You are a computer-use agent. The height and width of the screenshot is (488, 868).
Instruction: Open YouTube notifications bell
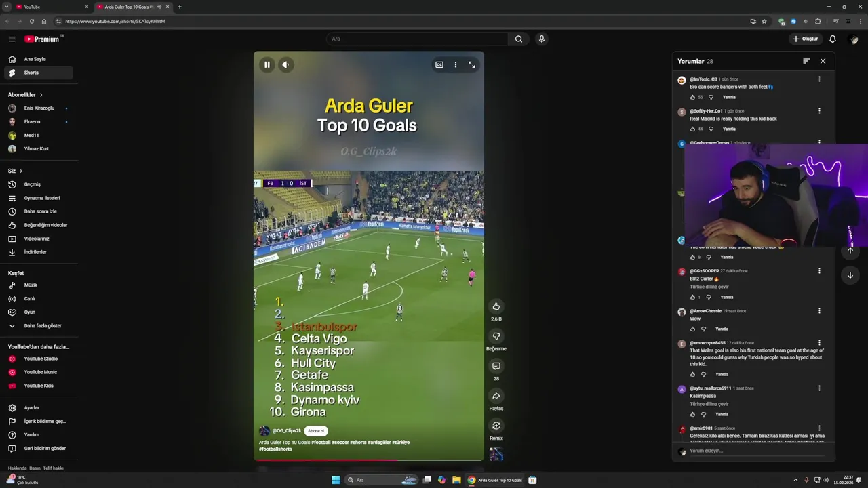[x=833, y=39]
